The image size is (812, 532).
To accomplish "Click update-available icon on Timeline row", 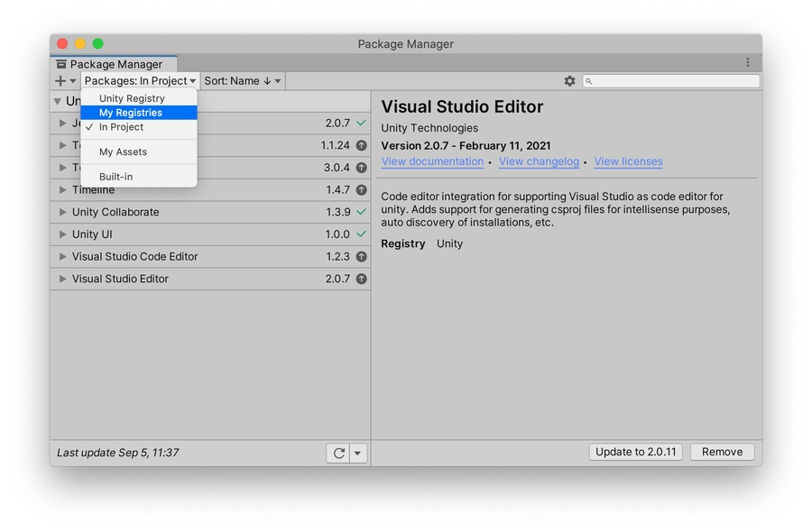I will coord(361,190).
